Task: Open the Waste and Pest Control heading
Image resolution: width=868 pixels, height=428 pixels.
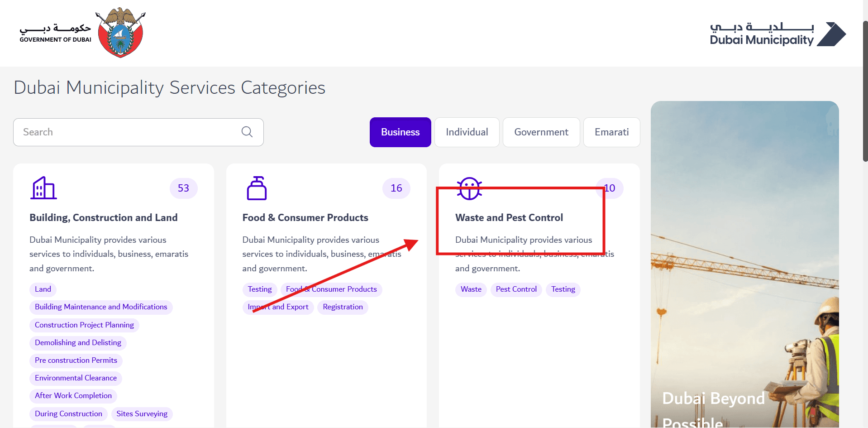Action: [509, 217]
